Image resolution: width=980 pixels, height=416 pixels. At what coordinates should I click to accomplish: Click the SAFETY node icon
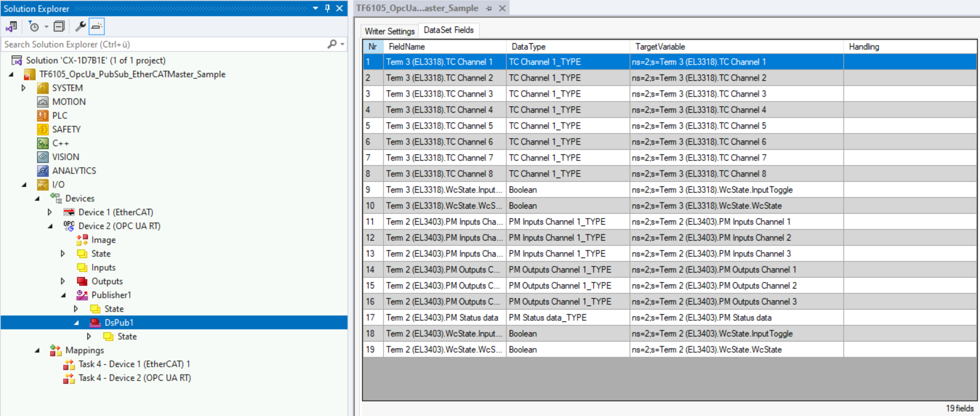coord(43,129)
